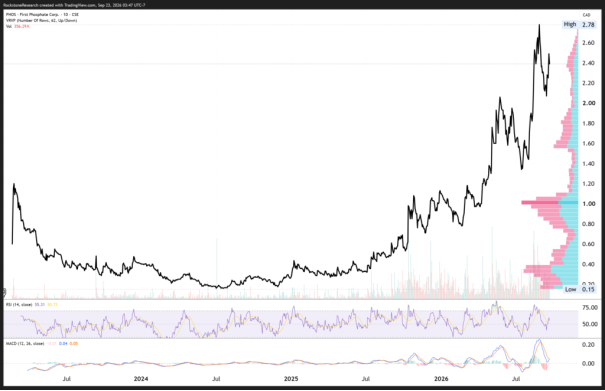Viewport: 605px width, 391px height.
Task: Click the 2026 label on time axis
Action: point(441,379)
